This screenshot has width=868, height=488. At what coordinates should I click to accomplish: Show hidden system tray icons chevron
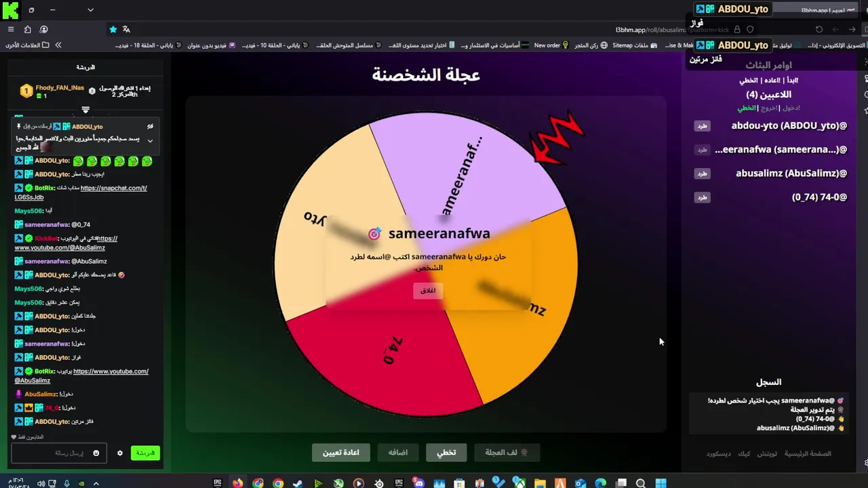tap(96, 483)
